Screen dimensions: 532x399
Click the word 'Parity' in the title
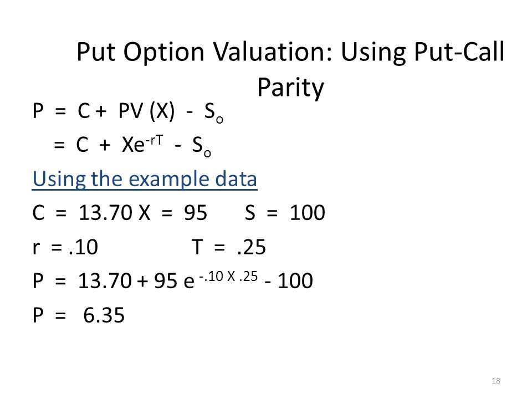[x=290, y=88]
